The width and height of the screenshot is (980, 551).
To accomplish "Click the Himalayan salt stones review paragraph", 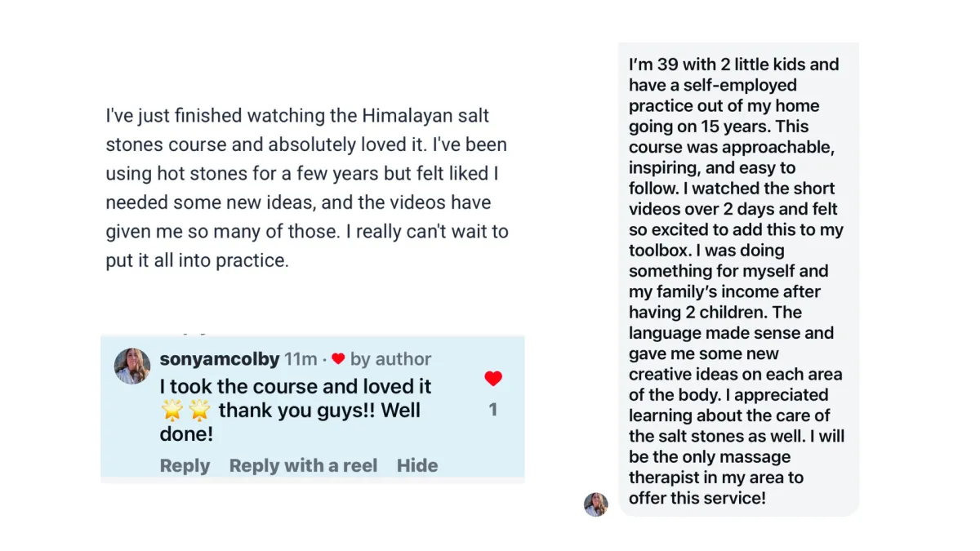I will tap(306, 188).
